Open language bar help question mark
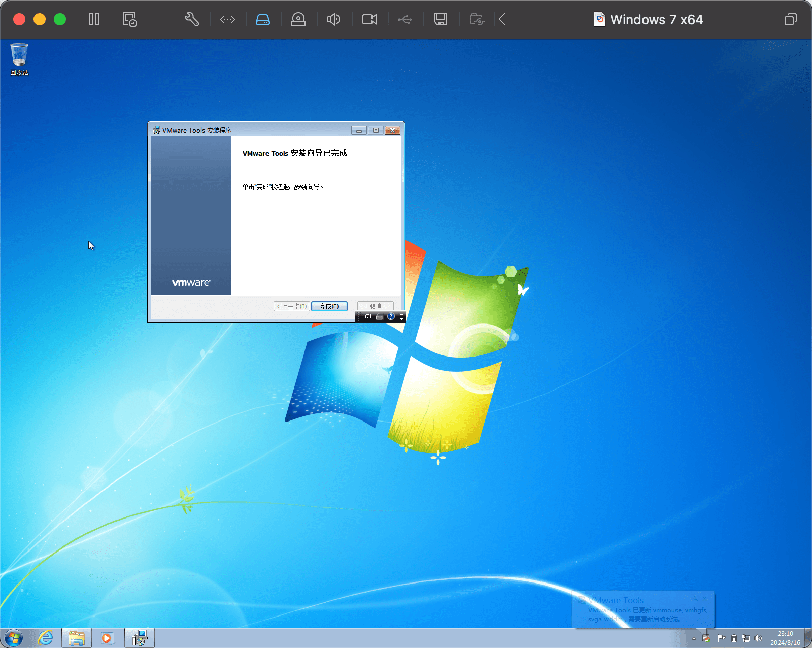The image size is (812, 648). [391, 316]
